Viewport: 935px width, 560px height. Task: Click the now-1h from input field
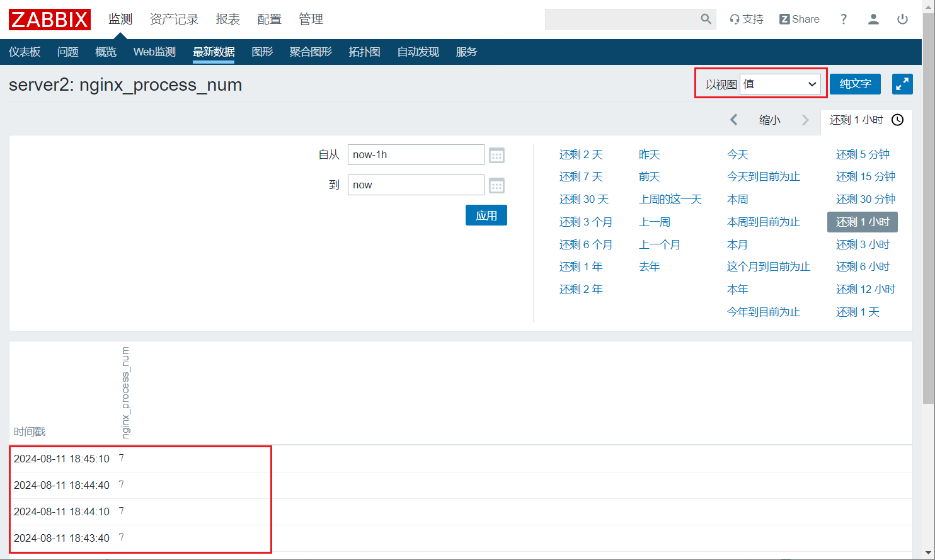(x=415, y=155)
